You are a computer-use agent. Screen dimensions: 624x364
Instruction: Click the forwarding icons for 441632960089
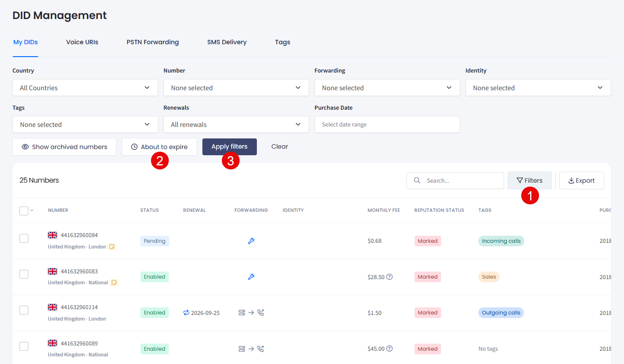click(251, 349)
